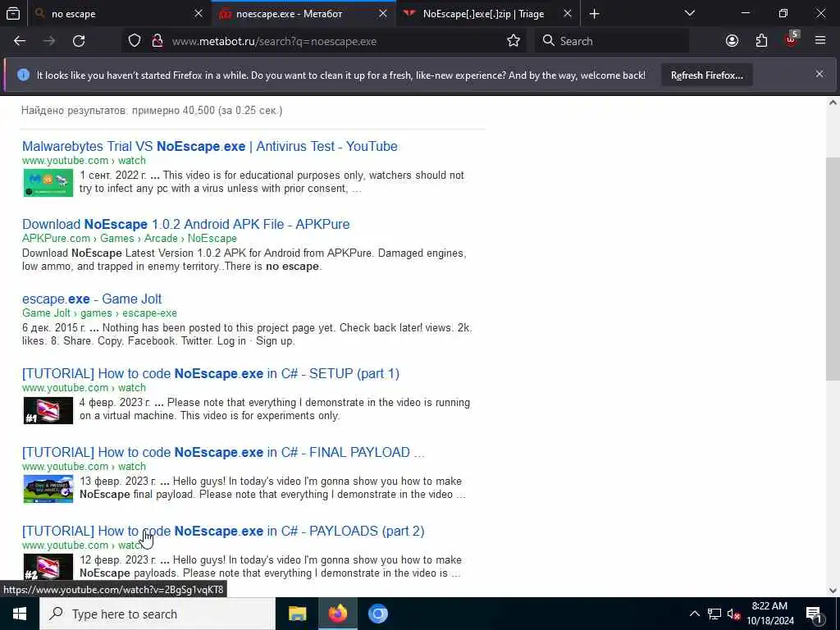Image resolution: width=840 pixels, height=630 pixels.
Task: Click the APKPure.com breadcrumb URL
Action: [x=129, y=239]
